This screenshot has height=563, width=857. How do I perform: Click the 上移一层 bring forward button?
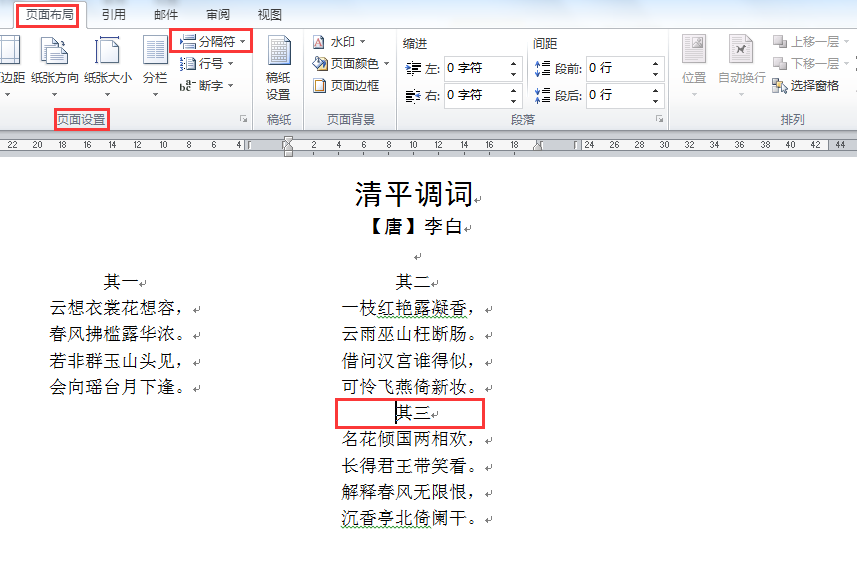[811, 42]
